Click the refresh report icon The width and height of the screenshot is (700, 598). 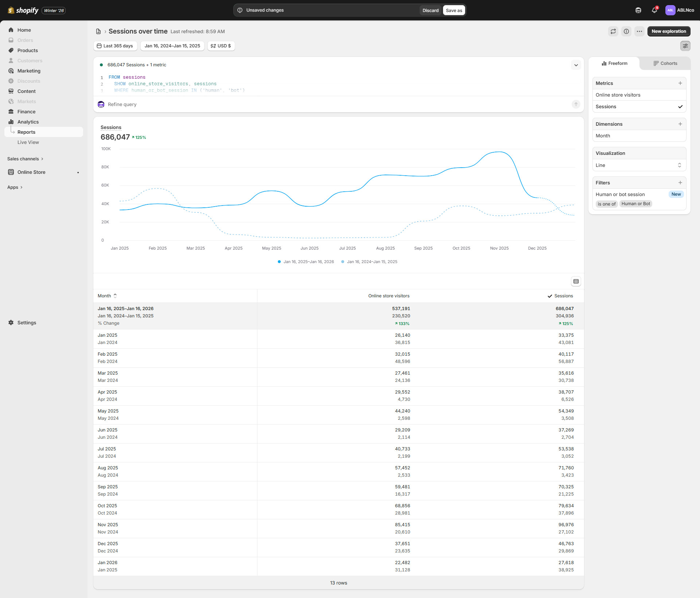(x=613, y=31)
